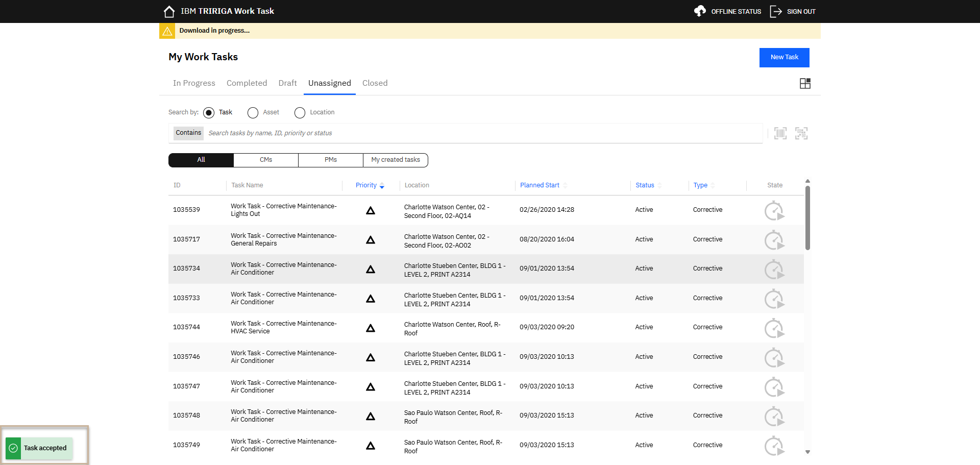Image resolution: width=980 pixels, height=465 pixels.
Task: Select the Asset search radio button
Action: pos(253,113)
